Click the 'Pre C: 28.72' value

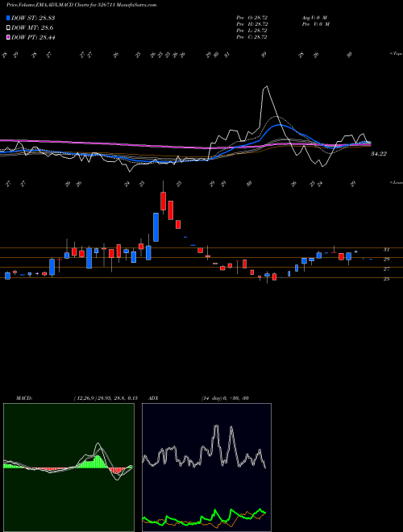click(x=251, y=37)
